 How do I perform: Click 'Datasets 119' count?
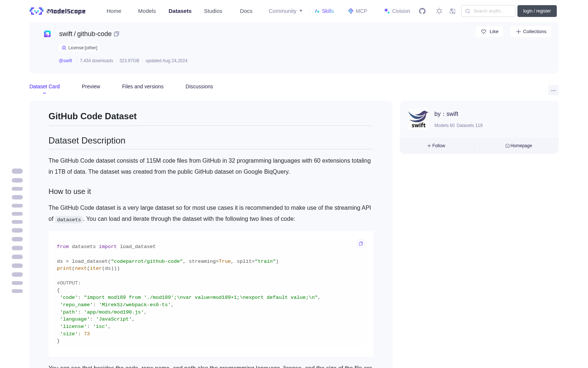point(470,125)
